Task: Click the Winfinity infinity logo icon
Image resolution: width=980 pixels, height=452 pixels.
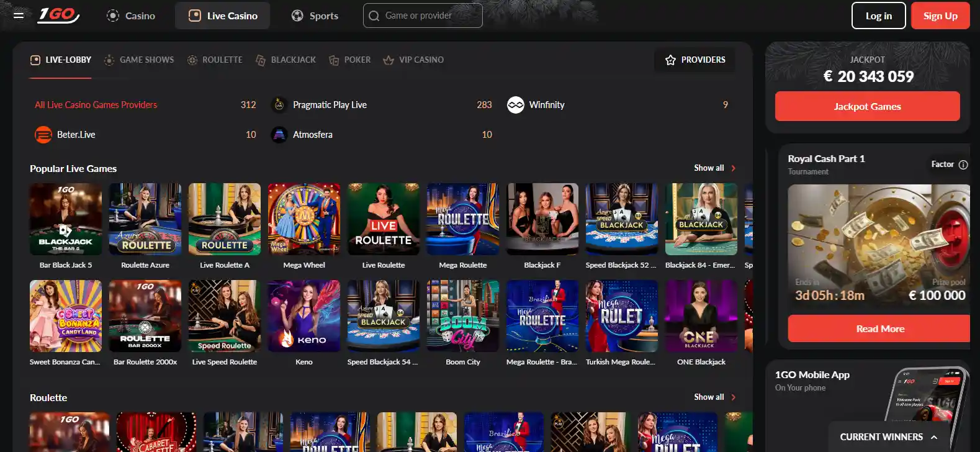Action: [516, 105]
